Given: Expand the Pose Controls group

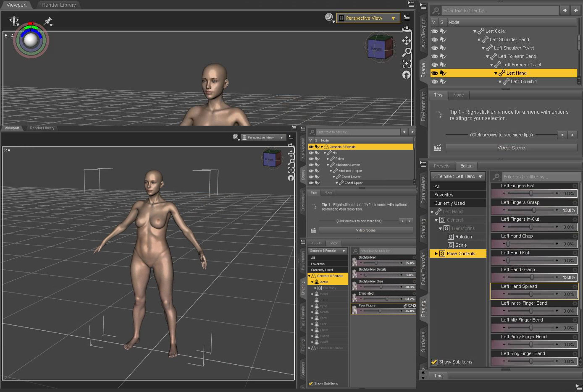Looking at the screenshot, I should pos(436,253).
